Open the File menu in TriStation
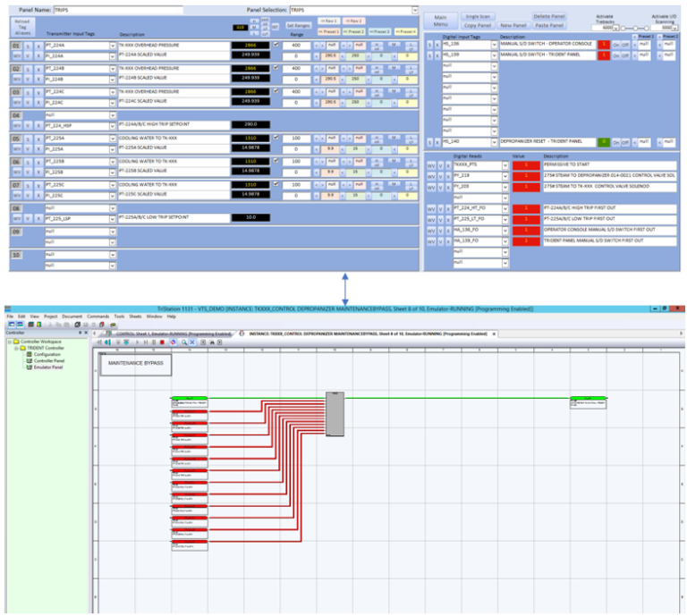 (10, 316)
